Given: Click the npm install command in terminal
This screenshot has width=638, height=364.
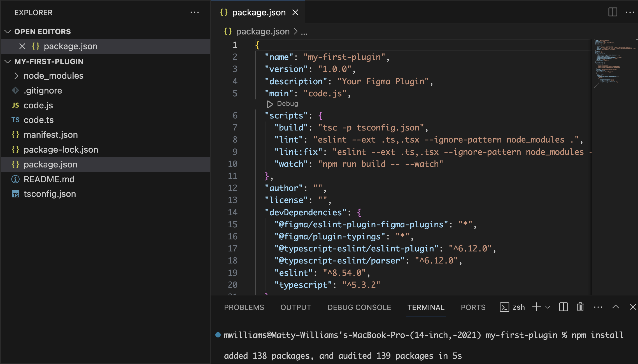Looking at the screenshot, I should 597,335.
